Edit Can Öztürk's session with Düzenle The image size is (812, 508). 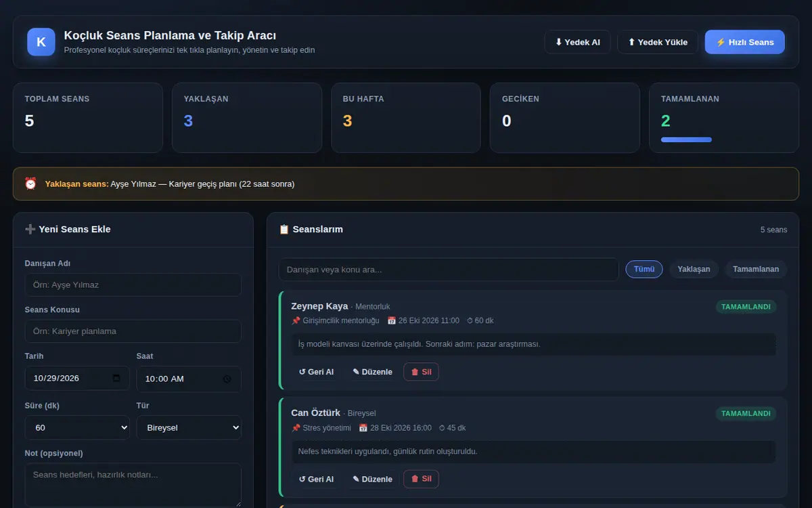click(x=372, y=479)
